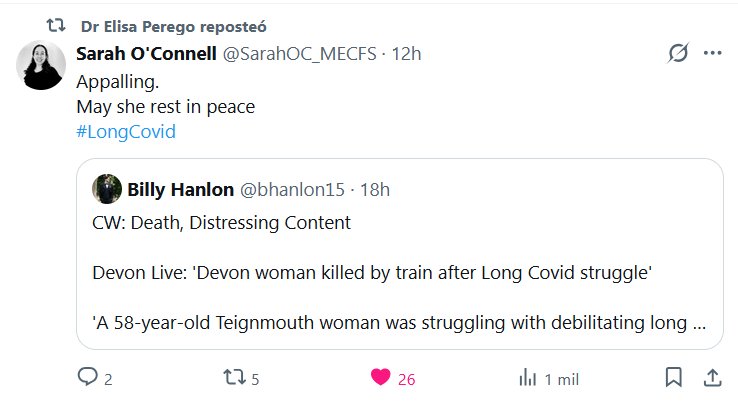Screen dimensions: 738x402
Task: Click Billy Hanlon's small avatar image
Action: (x=107, y=189)
